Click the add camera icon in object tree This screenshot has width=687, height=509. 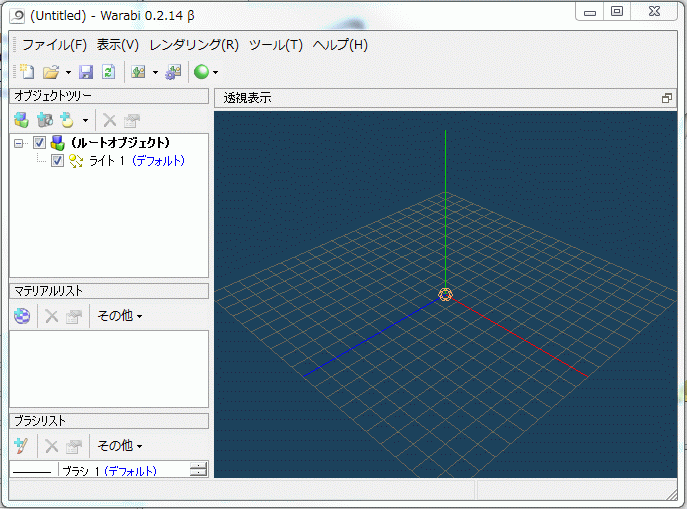[45, 120]
